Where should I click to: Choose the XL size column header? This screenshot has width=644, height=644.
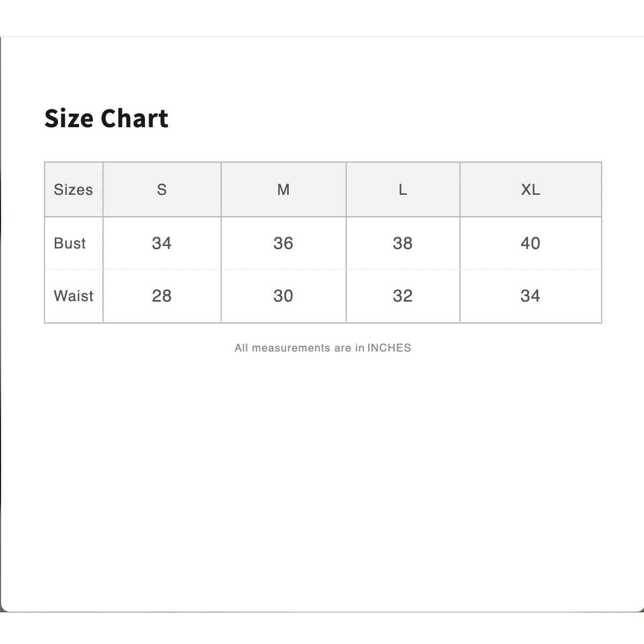530,189
